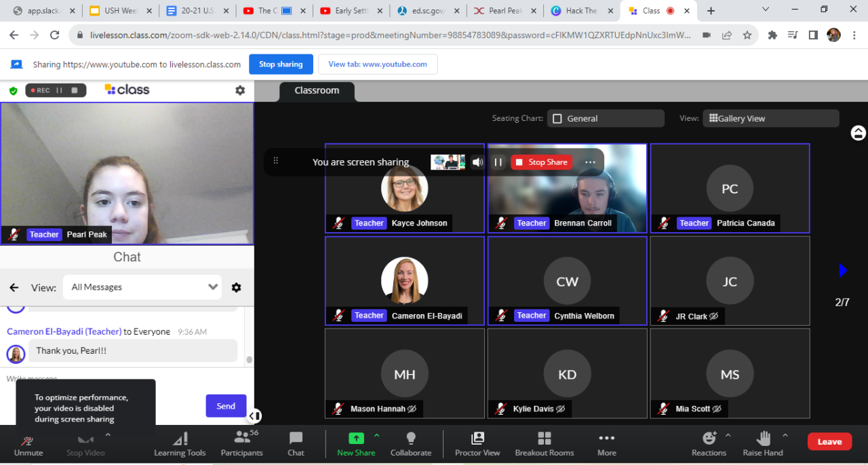Open chat settings gear next to All Messages
The height and width of the screenshot is (465, 868).
click(x=236, y=287)
